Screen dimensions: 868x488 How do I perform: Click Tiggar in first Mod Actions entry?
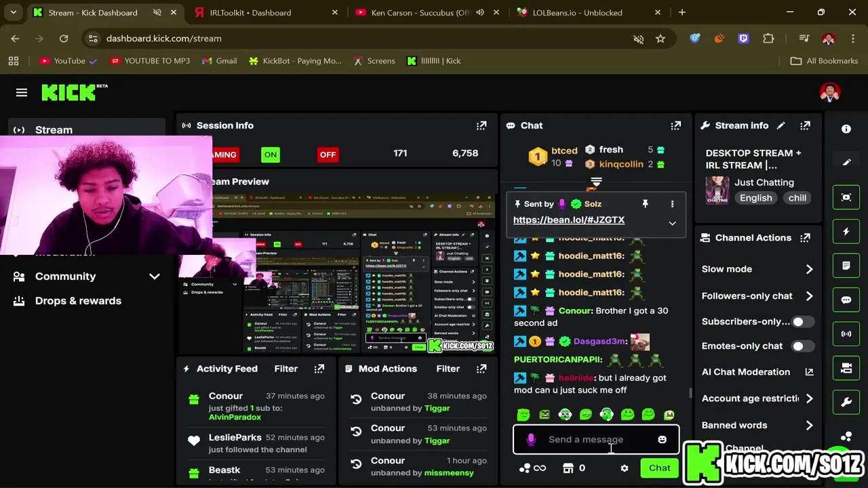tap(437, 409)
